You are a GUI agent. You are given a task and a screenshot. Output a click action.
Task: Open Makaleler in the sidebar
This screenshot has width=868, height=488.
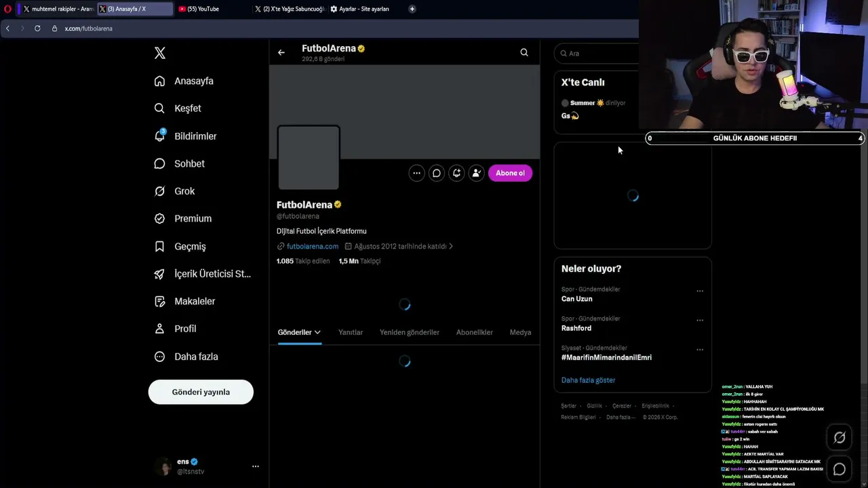[185, 301]
